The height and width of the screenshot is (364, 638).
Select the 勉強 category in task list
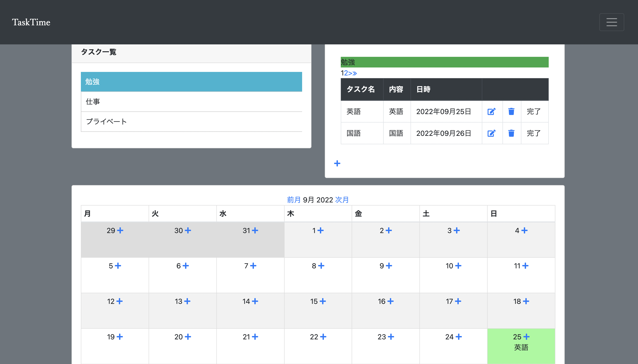coord(191,82)
